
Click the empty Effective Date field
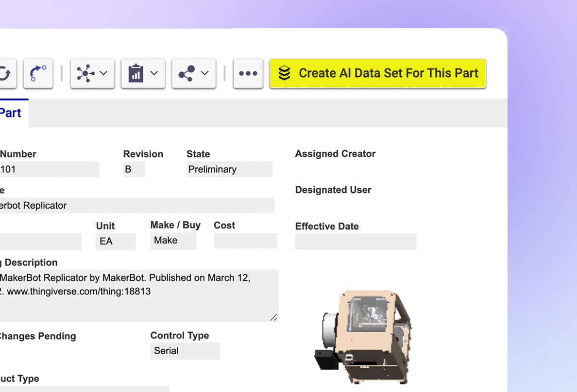[x=356, y=242]
